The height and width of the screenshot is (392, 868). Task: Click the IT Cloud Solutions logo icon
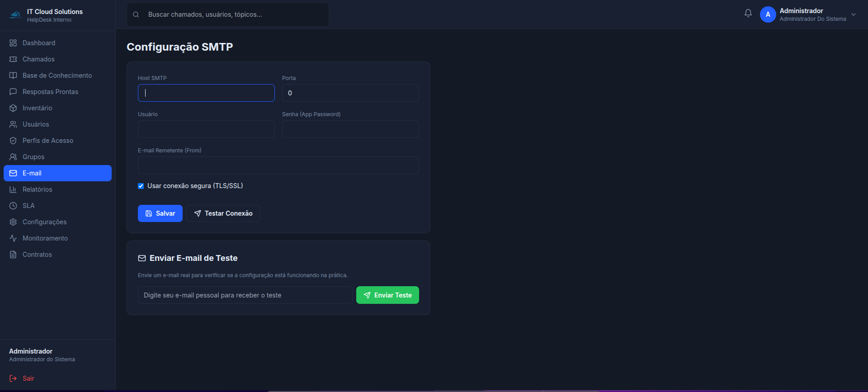16,15
